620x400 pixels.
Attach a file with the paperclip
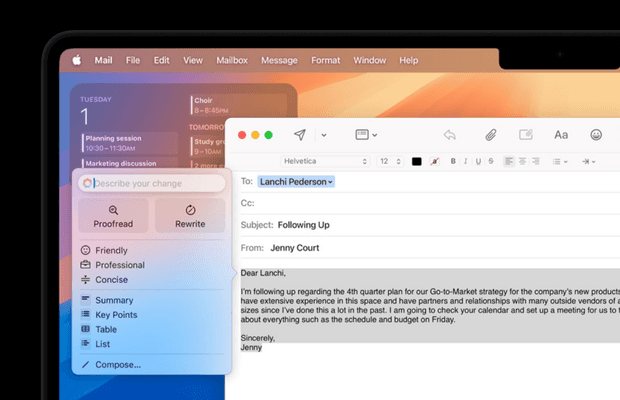point(491,135)
